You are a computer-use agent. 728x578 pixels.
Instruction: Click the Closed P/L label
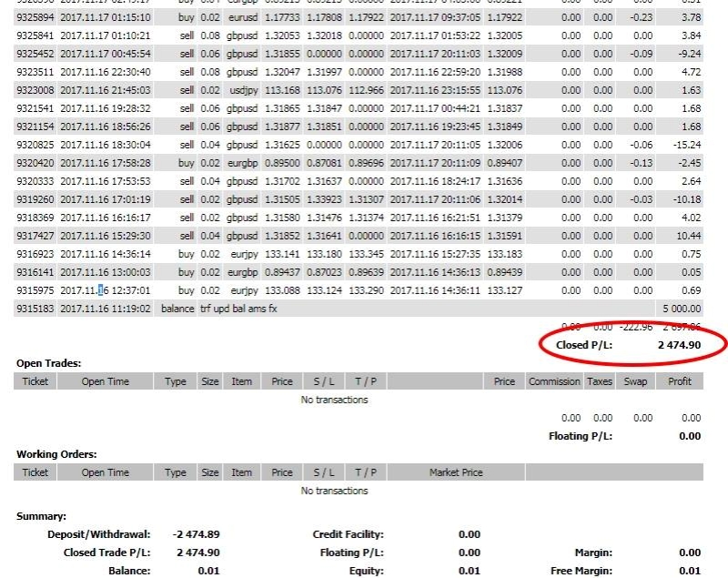pos(584,345)
